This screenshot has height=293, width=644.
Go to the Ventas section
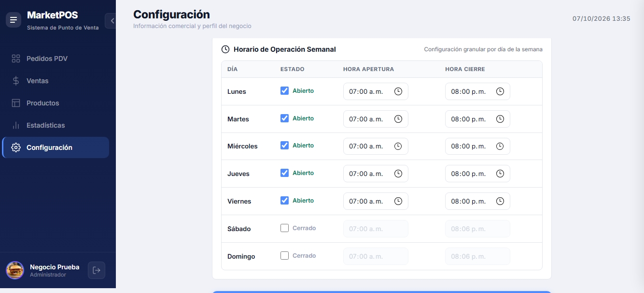point(56,81)
